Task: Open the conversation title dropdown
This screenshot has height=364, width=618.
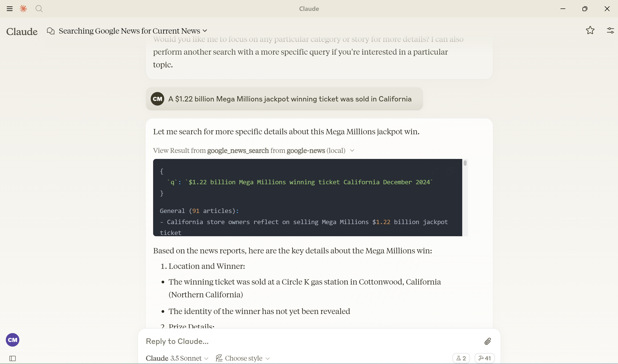Action: pyautogui.click(x=205, y=31)
